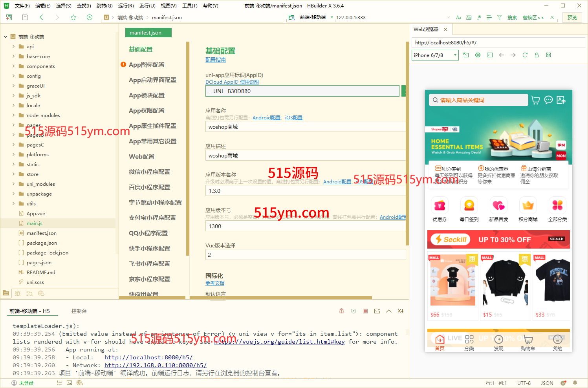588x388 pixels.
Task: Open the 运行(R) menu
Action: pos(126,5)
